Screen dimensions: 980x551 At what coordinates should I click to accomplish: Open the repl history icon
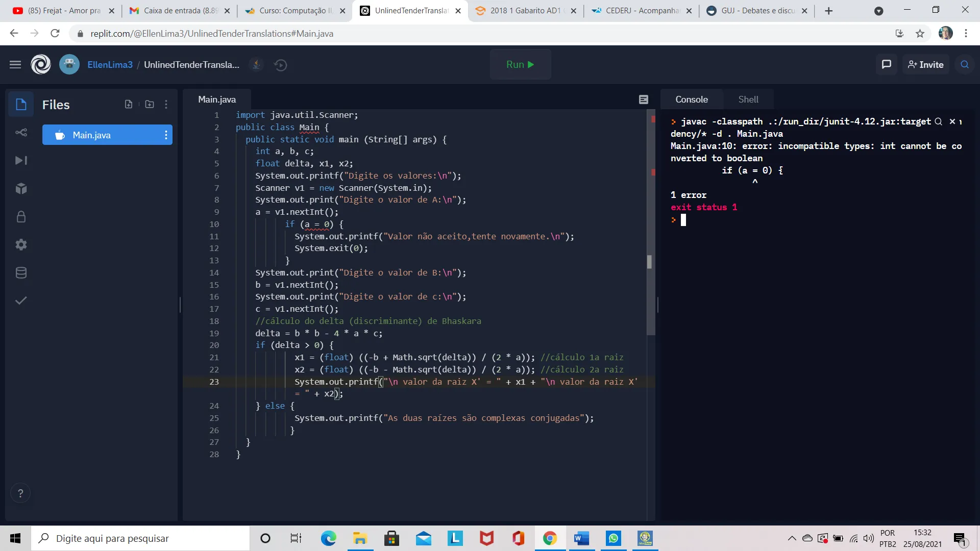click(281, 65)
